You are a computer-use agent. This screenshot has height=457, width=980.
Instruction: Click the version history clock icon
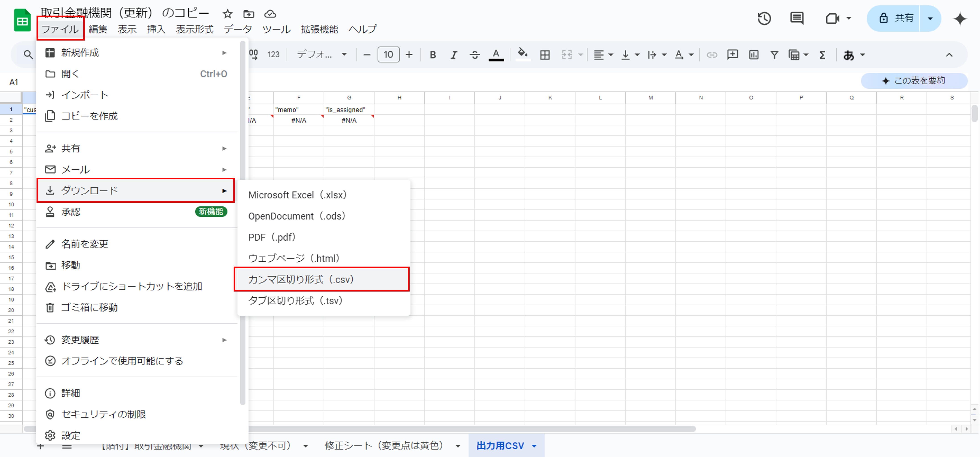click(x=764, y=18)
